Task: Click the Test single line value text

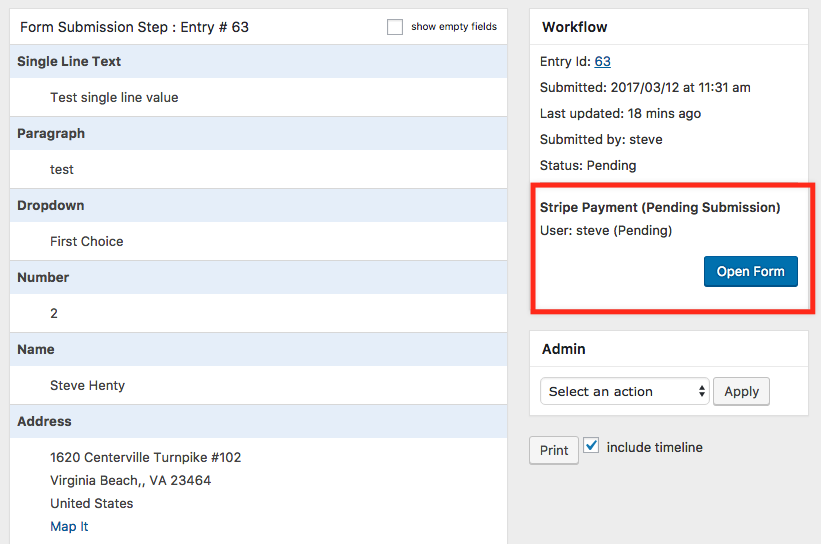Action: click(114, 98)
